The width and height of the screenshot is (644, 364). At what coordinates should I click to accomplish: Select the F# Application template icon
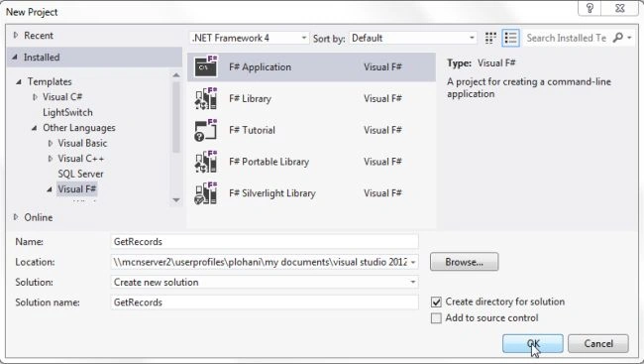coord(206,66)
